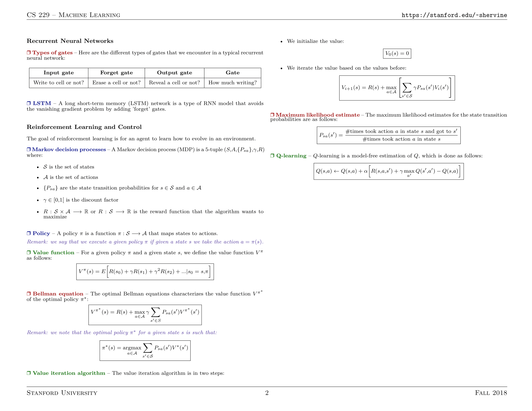Viewport: 532px width, 411px height.
Task: Click the 'LSTM' heading
Action: point(42,103)
